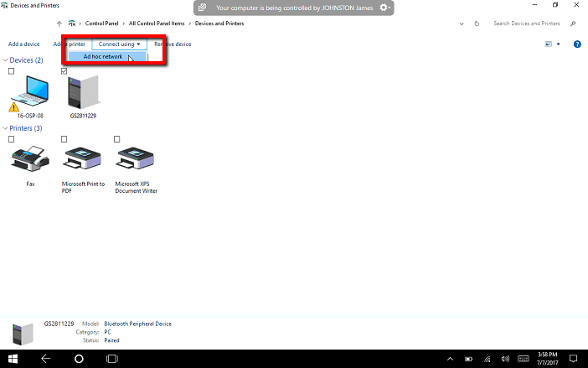Select the Microsoft Print to PDF printer
Screen dimensions: 588x368
point(83,159)
